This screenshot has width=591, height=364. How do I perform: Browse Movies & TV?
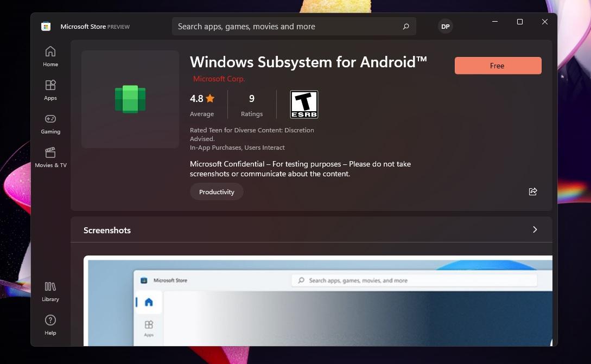(x=50, y=157)
